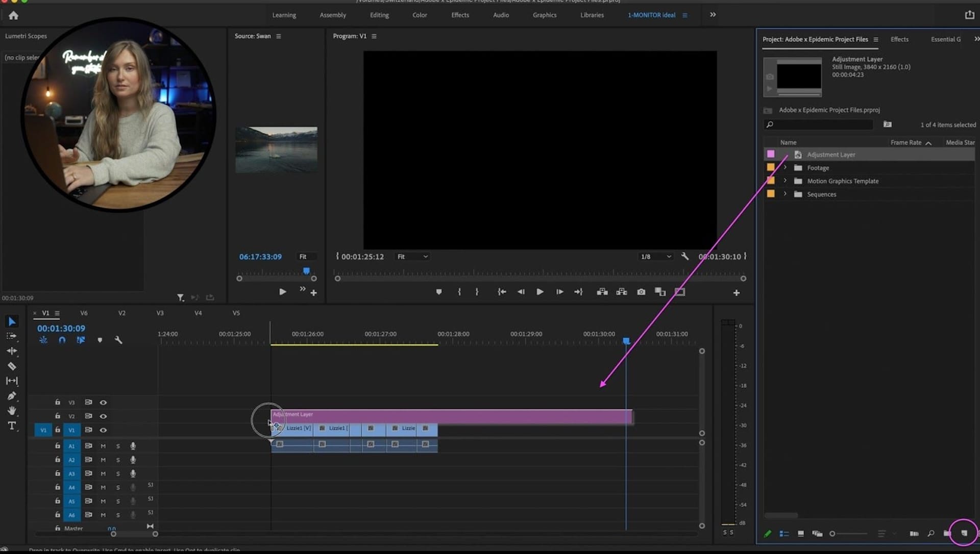The image size is (980, 554).
Task: Toggle V1 track visibility eye icon
Action: click(x=104, y=430)
